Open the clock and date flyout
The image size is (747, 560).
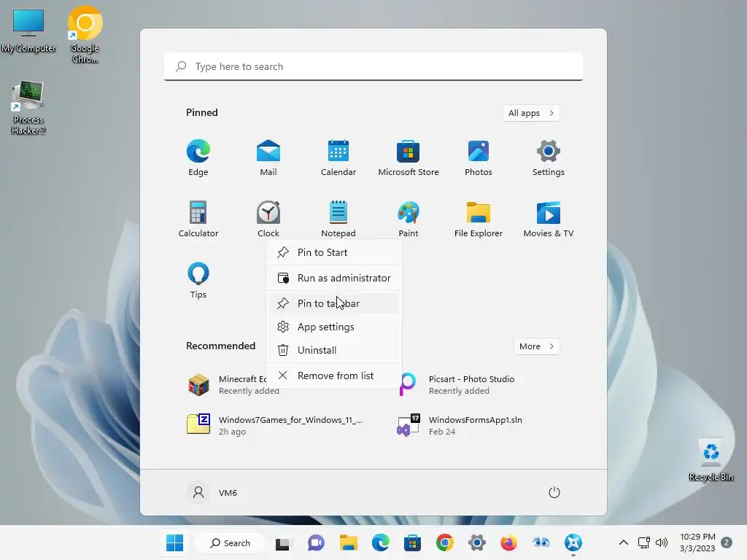pyautogui.click(x=697, y=542)
